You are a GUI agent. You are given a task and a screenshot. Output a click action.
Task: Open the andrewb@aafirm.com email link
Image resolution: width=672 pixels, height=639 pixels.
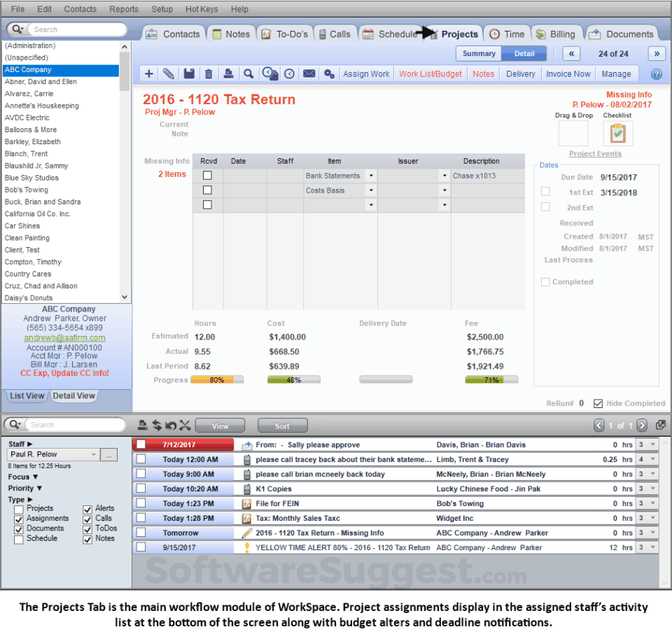pyautogui.click(x=64, y=338)
